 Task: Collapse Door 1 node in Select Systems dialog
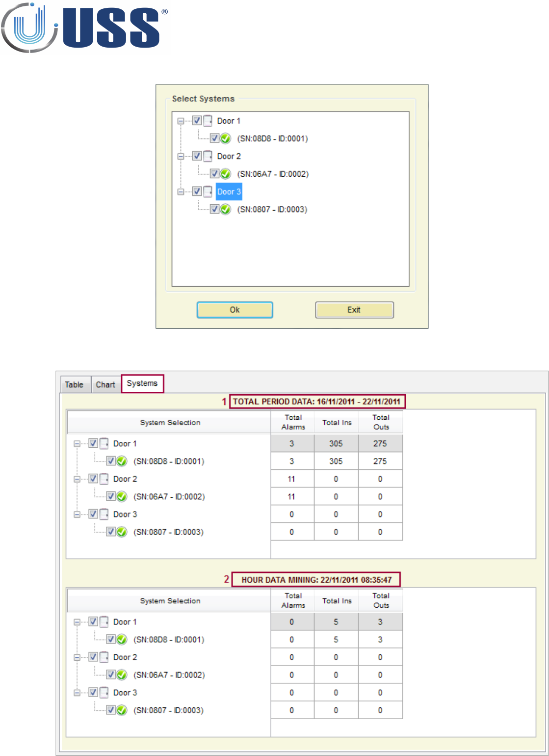181,121
